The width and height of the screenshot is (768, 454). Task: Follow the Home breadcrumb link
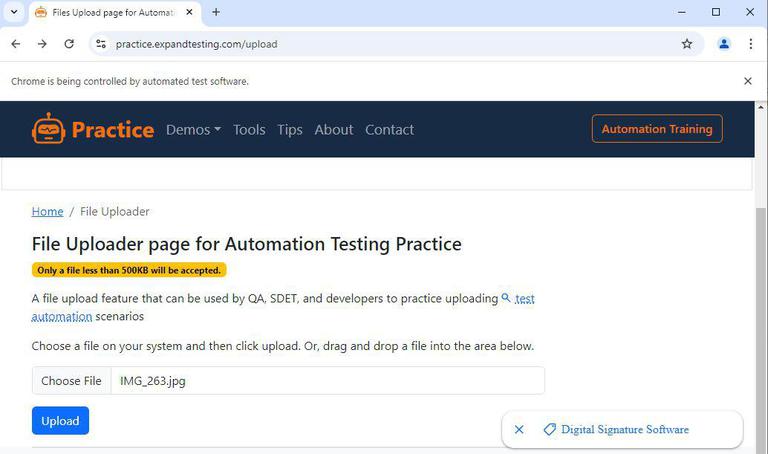click(x=47, y=212)
